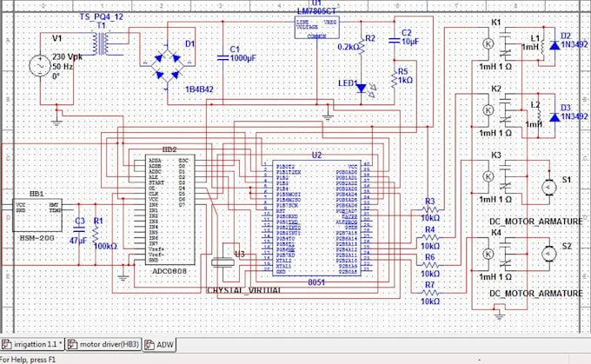
Task: Select the R1 100kΩ resistor symbol
Action: tap(96, 235)
